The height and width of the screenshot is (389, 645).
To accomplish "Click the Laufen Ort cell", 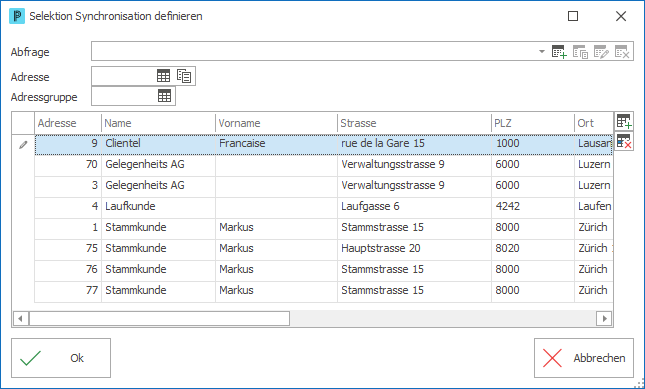I will [x=594, y=206].
